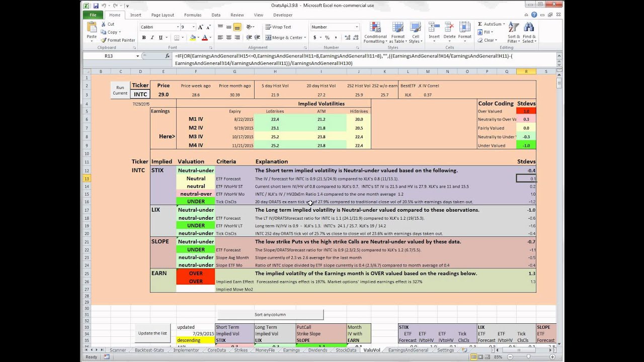Apply the red font color
The image size is (644, 362).
(x=204, y=38)
